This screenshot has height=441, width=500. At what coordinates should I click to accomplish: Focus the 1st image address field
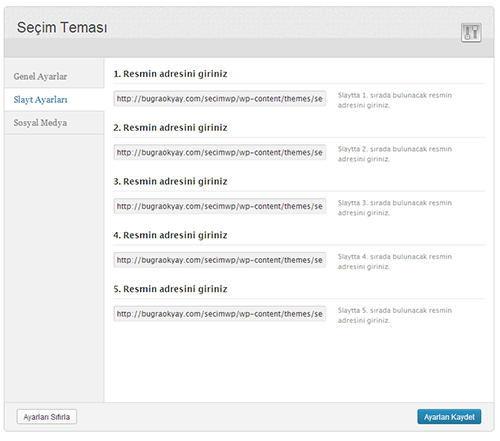[x=220, y=98]
